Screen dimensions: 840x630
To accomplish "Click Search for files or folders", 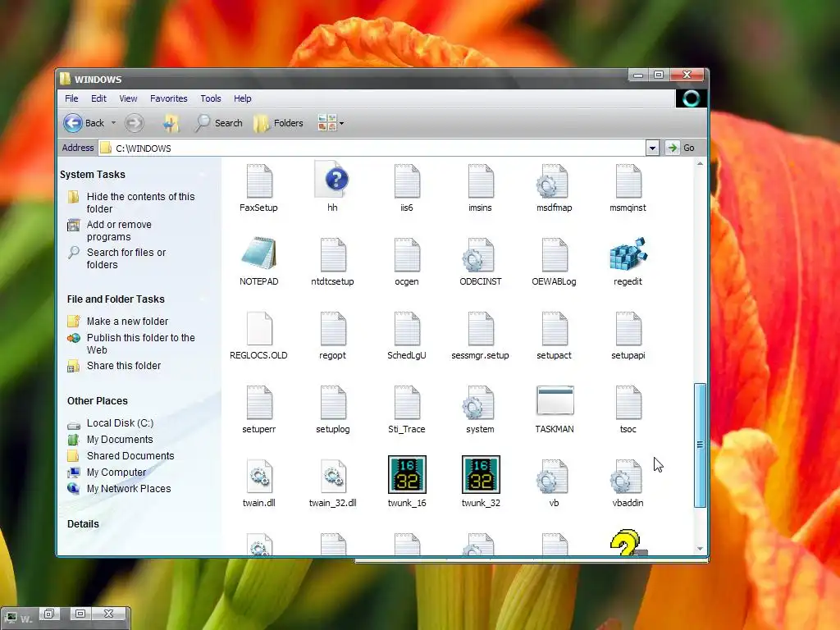I will pos(126,258).
